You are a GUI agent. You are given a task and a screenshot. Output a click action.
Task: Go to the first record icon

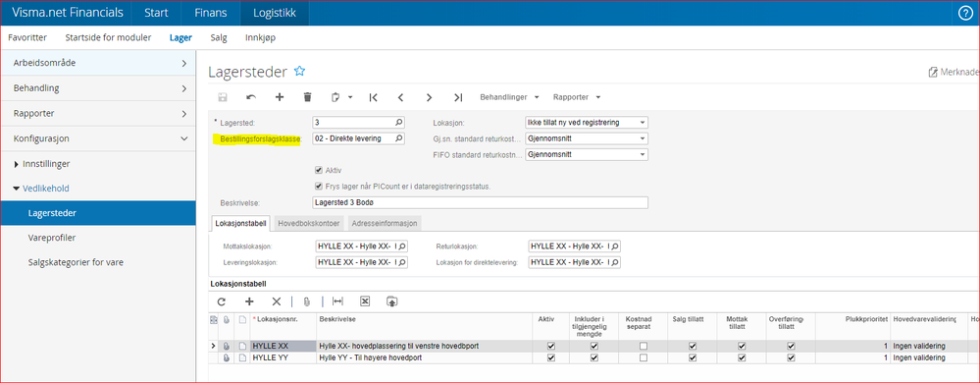[x=373, y=97]
